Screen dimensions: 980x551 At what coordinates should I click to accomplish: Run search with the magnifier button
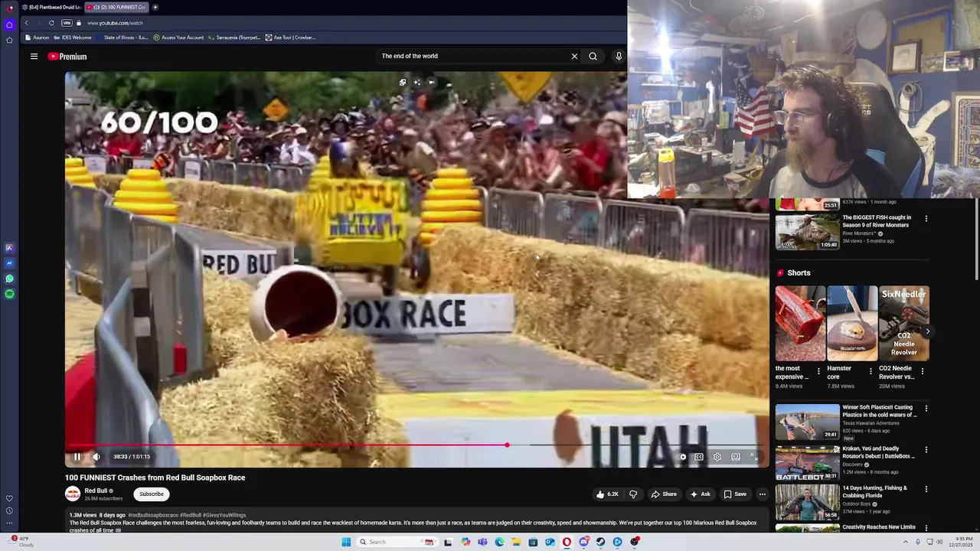[593, 56]
